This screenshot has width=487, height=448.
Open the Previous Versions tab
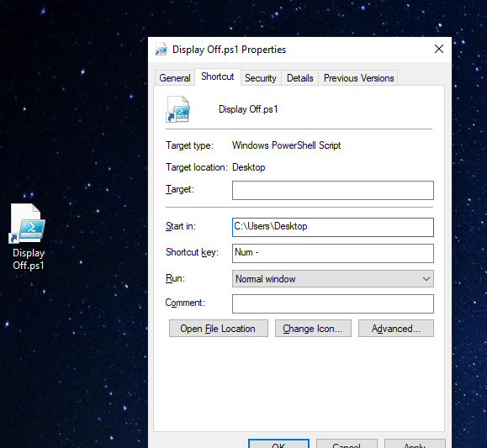tap(358, 78)
